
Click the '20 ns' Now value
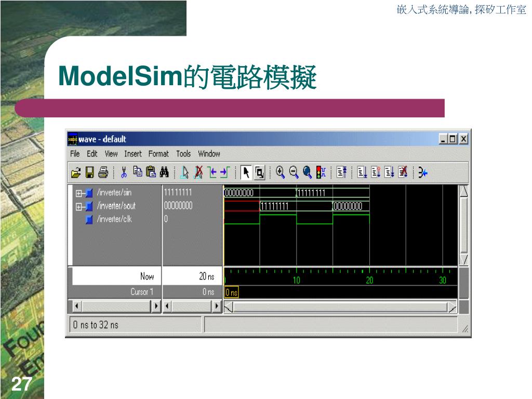207,276
